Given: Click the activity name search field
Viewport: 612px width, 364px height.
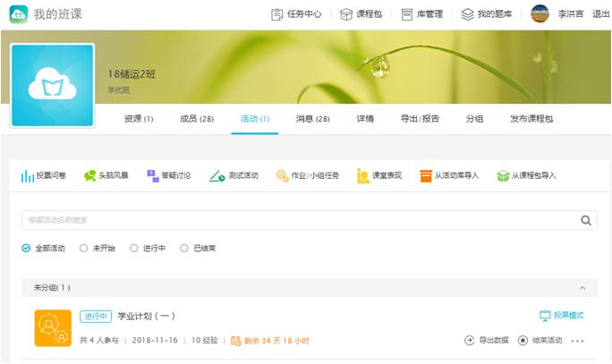Looking at the screenshot, I should (300, 220).
